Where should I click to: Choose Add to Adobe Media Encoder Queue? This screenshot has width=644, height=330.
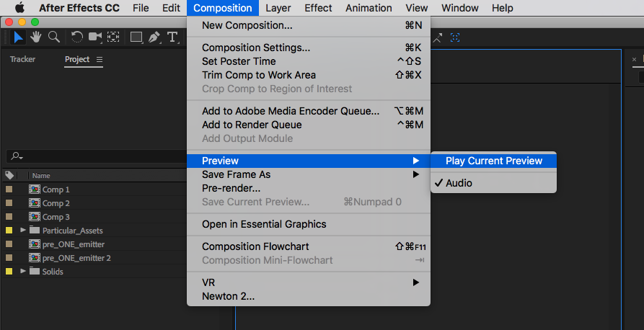click(309, 111)
